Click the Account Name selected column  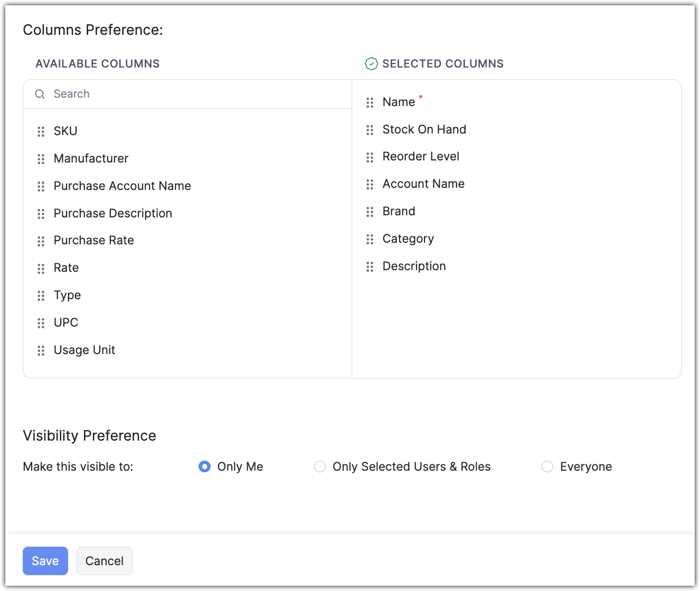pos(423,184)
